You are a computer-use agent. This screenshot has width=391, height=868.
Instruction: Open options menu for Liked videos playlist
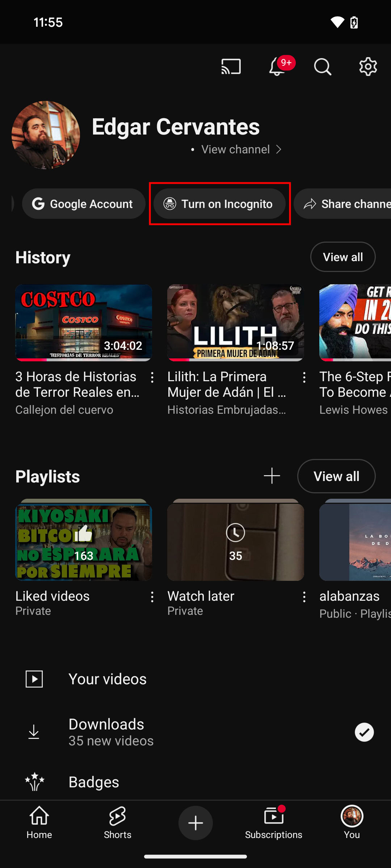(152, 597)
